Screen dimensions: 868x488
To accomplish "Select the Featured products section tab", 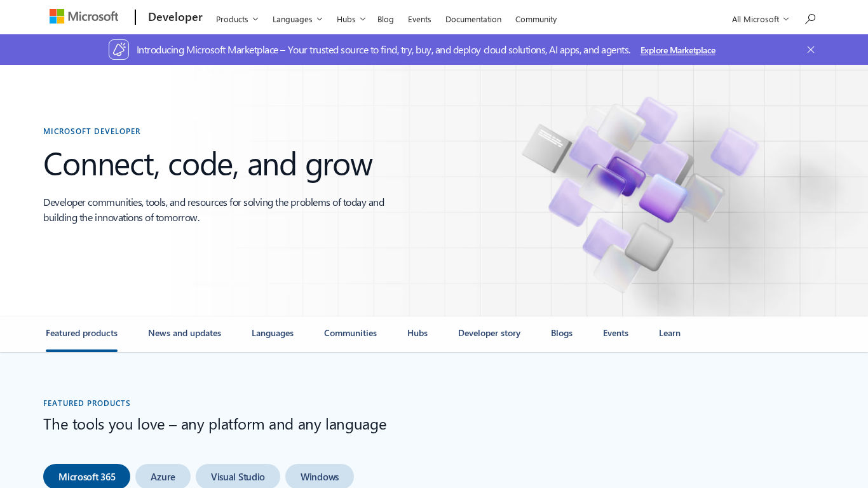I will (81, 334).
